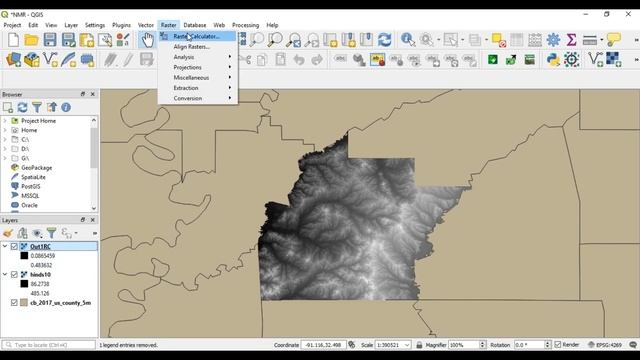The width and height of the screenshot is (640, 360).
Task: Open the Processing menu
Action: 245,25
